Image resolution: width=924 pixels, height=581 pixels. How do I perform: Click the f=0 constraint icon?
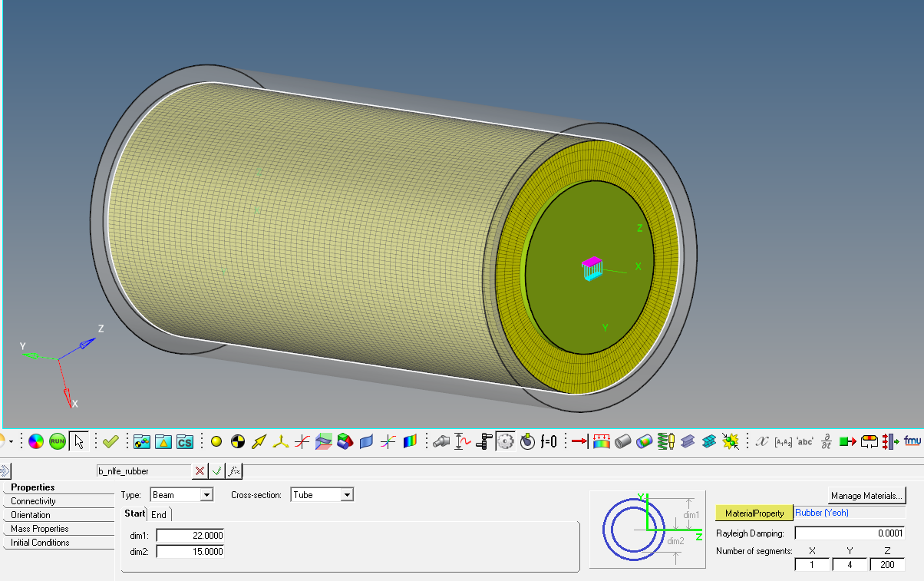(548, 441)
